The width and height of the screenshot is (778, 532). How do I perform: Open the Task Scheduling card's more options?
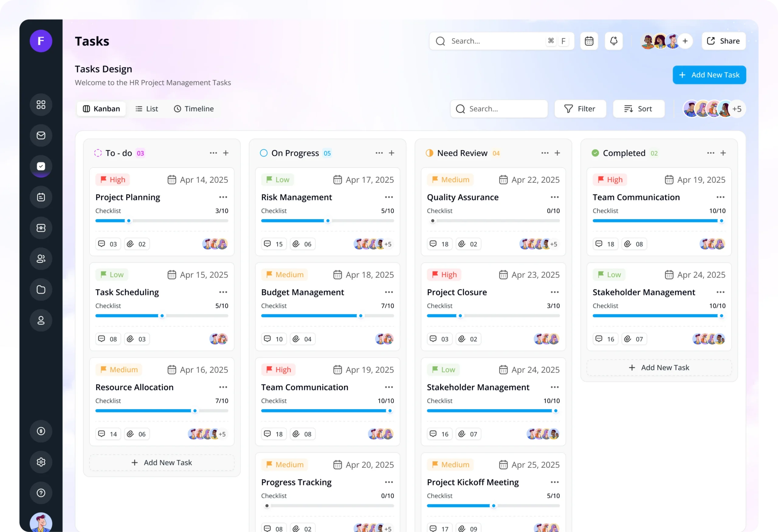[x=223, y=292]
